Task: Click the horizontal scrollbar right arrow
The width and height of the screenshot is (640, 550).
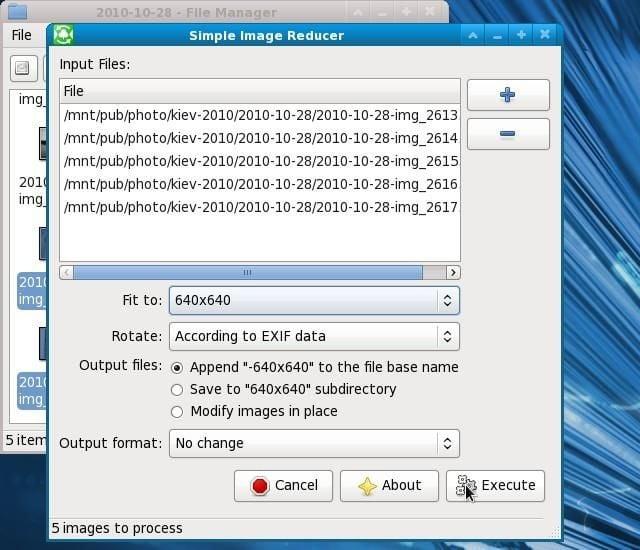Action: tap(453, 272)
